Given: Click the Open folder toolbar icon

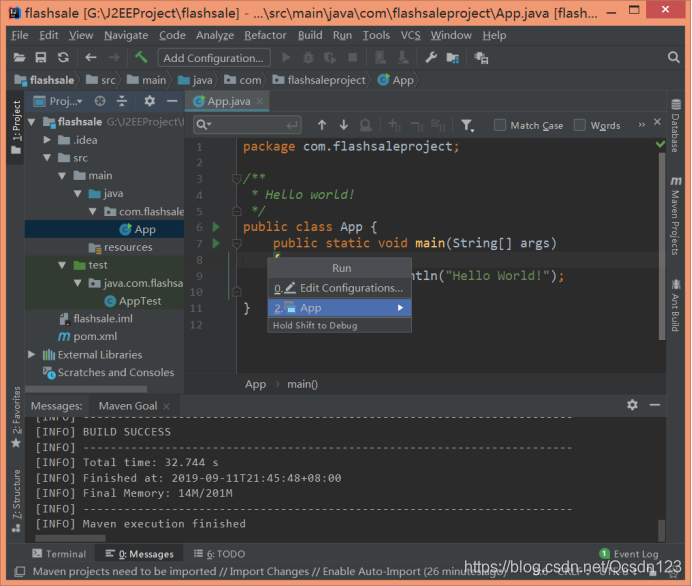Looking at the screenshot, I should point(19,57).
